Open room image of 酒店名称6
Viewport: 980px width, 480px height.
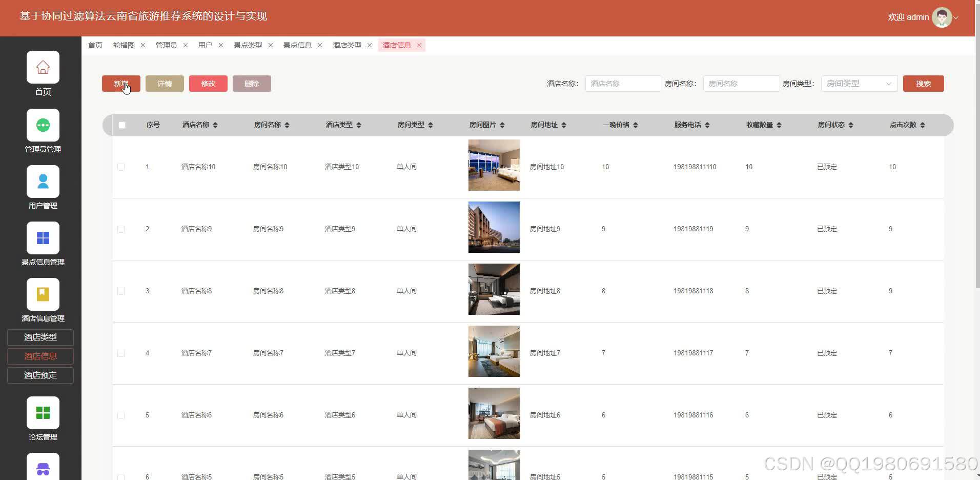pos(494,413)
